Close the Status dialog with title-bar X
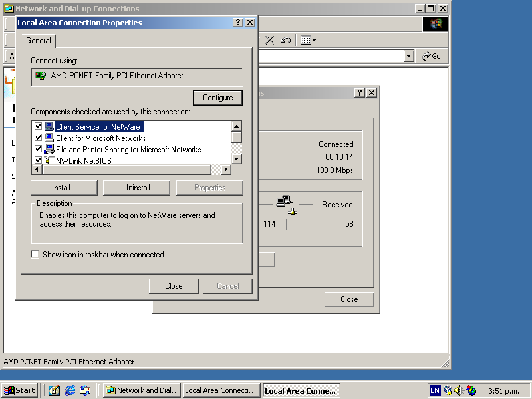 372,92
